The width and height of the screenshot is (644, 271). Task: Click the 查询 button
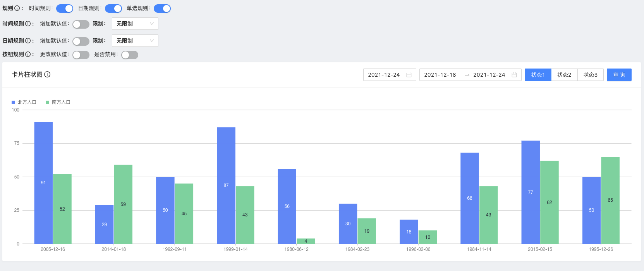[619, 75]
